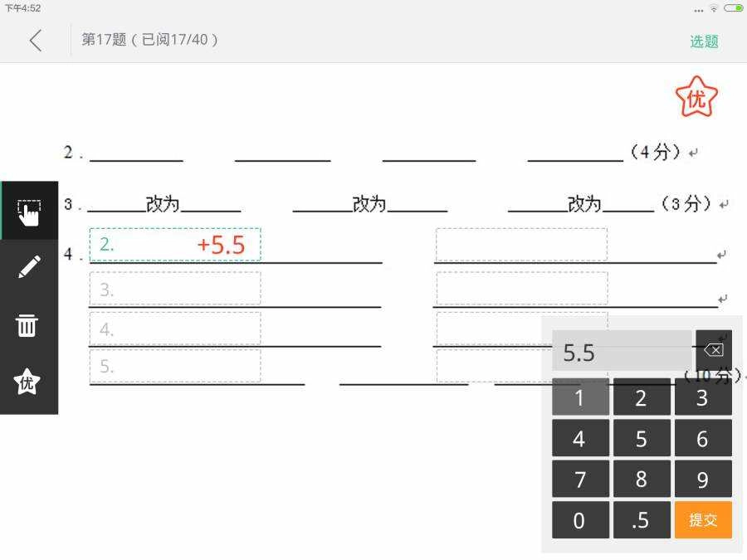Choose the pencil annotation tool
Image resolution: width=747 pixels, height=560 pixels.
[29, 267]
